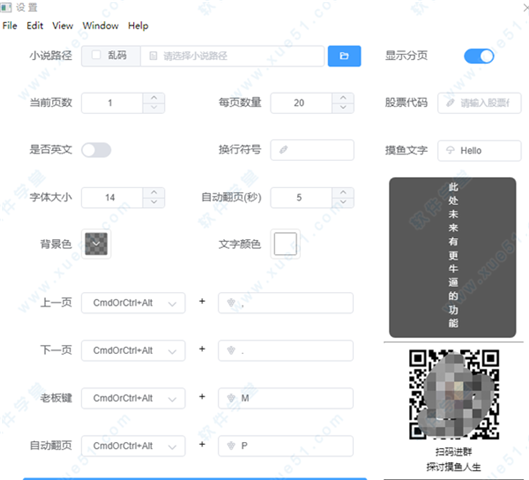This screenshot has width=529, height=480.
Task: Click the QR code image
Action: [454, 394]
